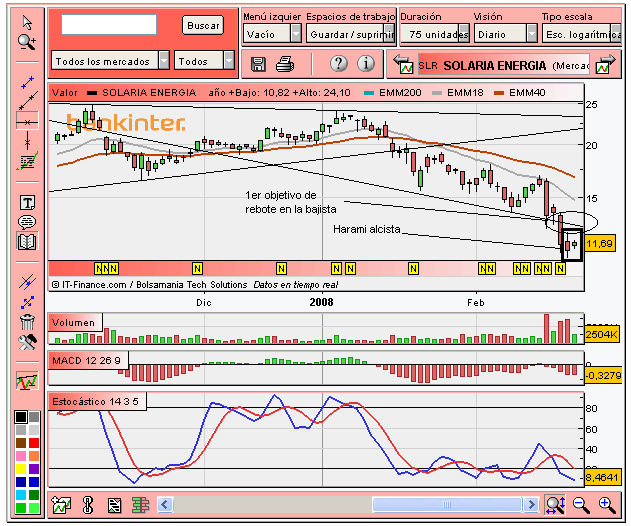
Task: Open the Esc. logarítmica scale dropdown
Action: (x=582, y=34)
